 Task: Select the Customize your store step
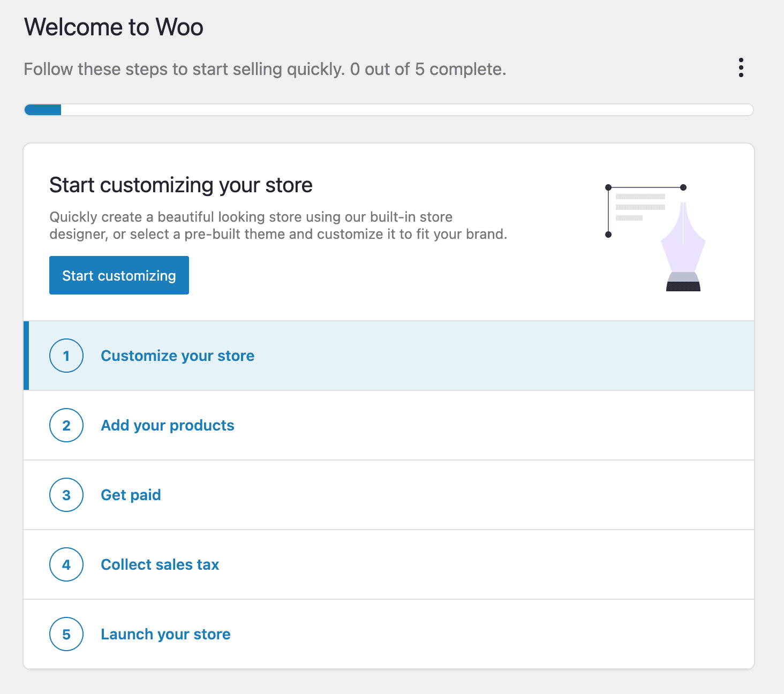point(177,355)
